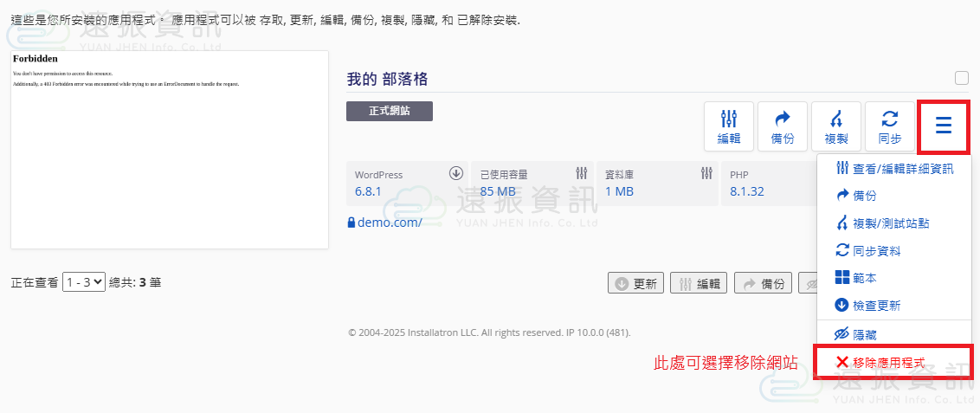The height and width of the screenshot is (413, 980).
Task: Click the Forbidden site preview thumbnail
Action: (x=170, y=150)
